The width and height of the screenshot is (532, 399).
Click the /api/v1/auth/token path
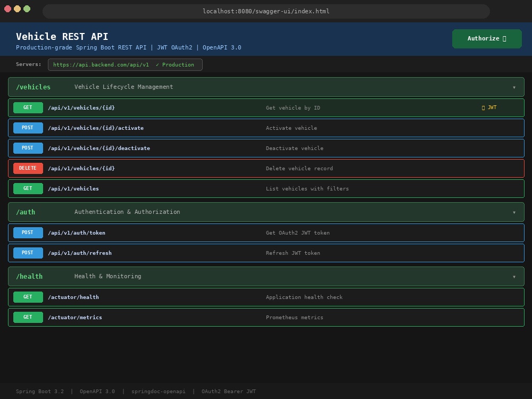pos(76,233)
